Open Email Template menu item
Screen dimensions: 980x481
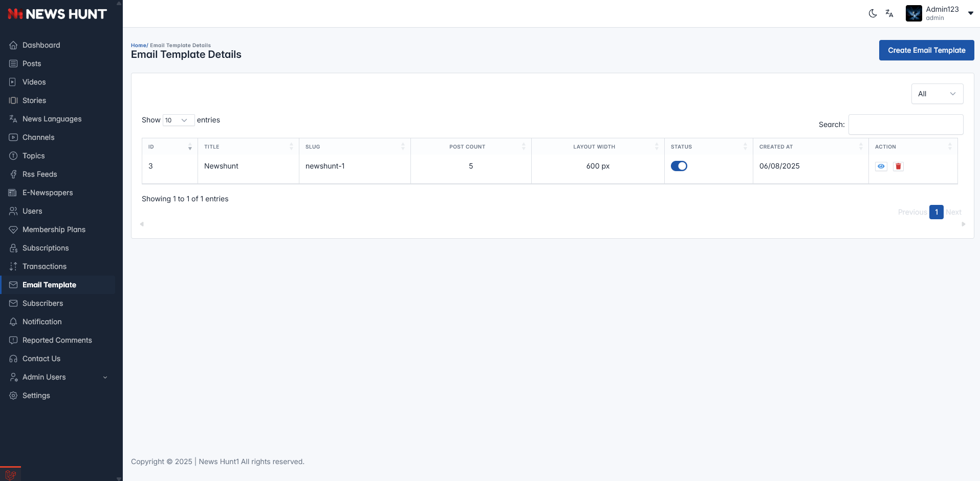point(58,285)
